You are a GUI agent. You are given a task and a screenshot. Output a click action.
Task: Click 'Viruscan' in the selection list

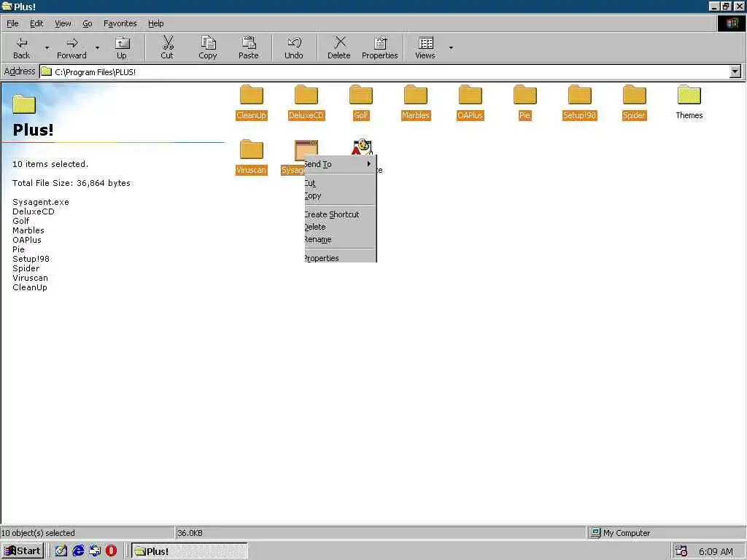pyautogui.click(x=30, y=278)
